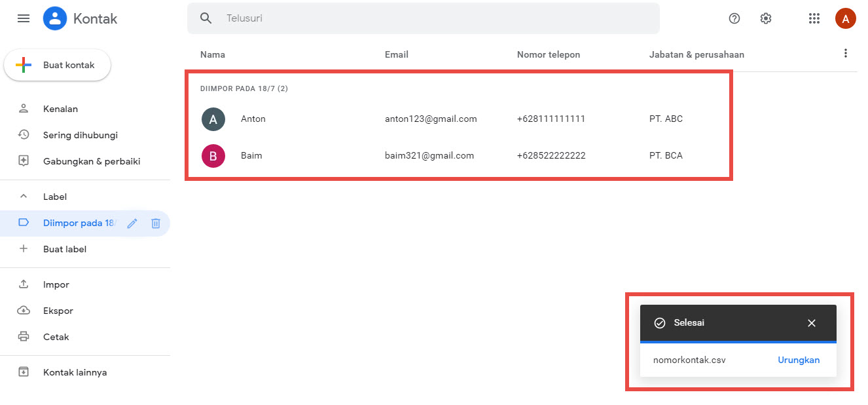Delete label using trash icon
868x405 pixels.
(x=156, y=223)
